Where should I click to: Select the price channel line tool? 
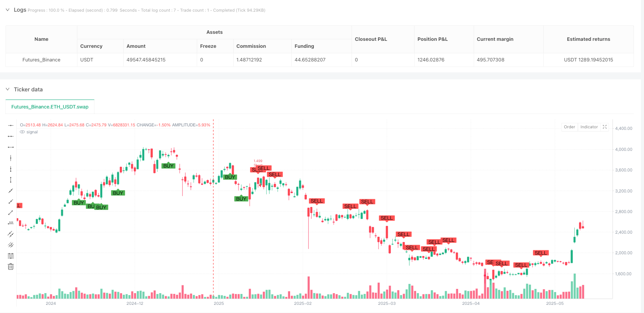[11, 234]
